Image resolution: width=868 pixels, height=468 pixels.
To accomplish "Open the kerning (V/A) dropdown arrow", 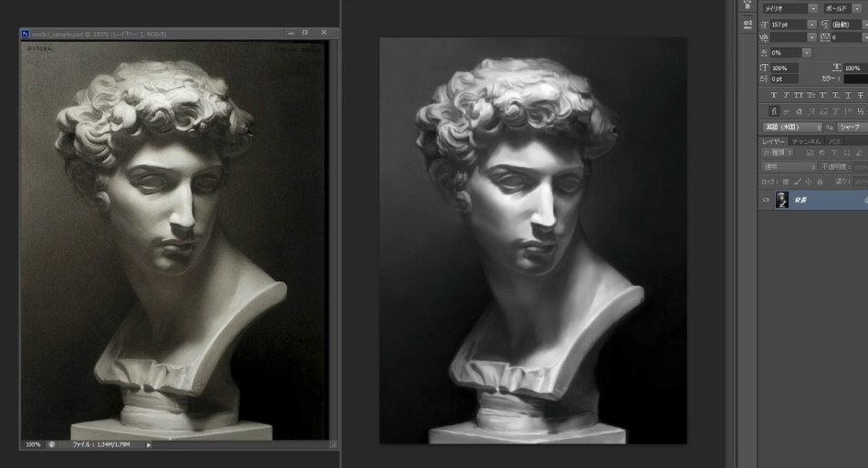I will (x=811, y=37).
